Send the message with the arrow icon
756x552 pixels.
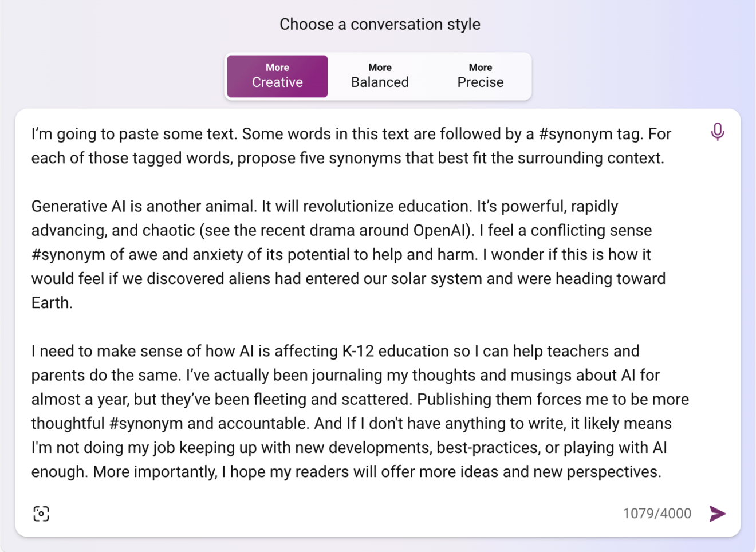click(717, 514)
